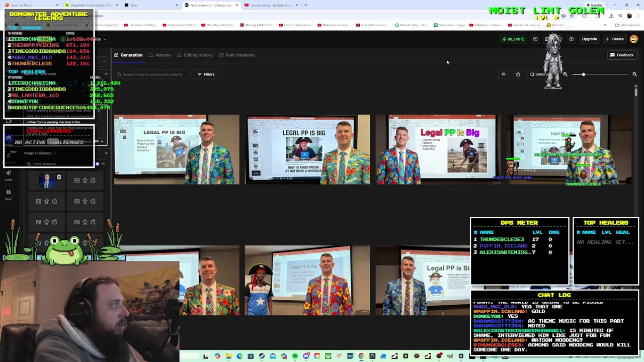Close the Flow browser tab
This screenshot has height=362, width=644.
pos(177,5)
